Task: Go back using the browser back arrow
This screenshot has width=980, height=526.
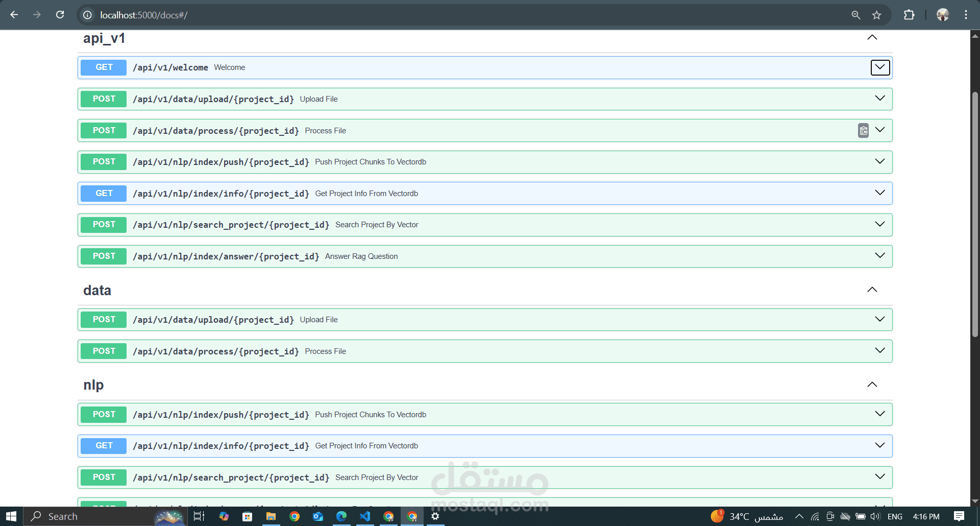Action: click(x=14, y=15)
